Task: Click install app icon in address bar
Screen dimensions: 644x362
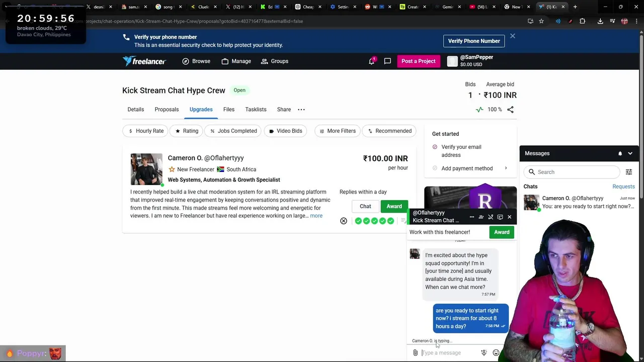Action: coord(530,21)
